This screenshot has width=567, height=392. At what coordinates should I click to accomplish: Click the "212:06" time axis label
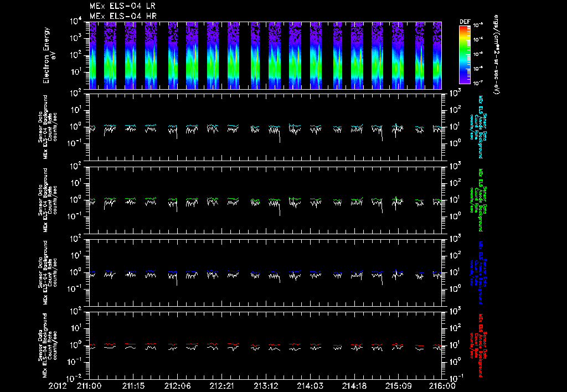178,386
